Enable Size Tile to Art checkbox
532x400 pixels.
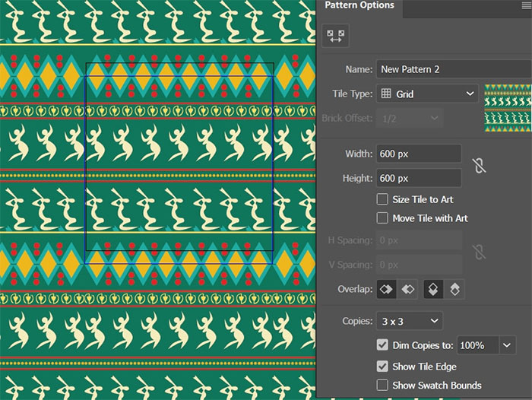[382, 200]
